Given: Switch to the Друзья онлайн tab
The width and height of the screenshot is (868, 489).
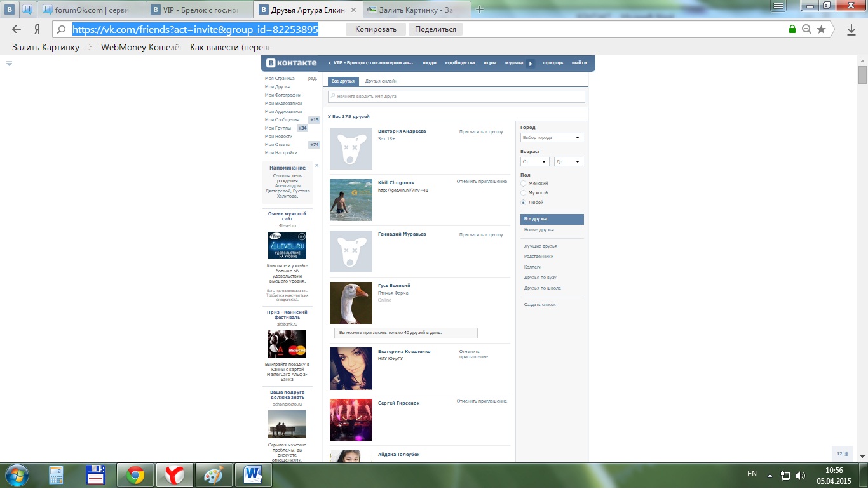Looking at the screenshot, I should (x=381, y=81).
